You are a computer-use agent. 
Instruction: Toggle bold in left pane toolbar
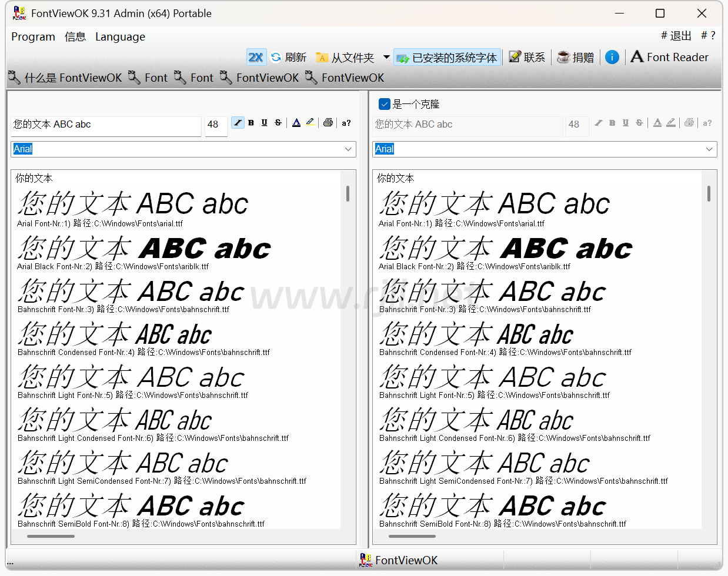[251, 123]
